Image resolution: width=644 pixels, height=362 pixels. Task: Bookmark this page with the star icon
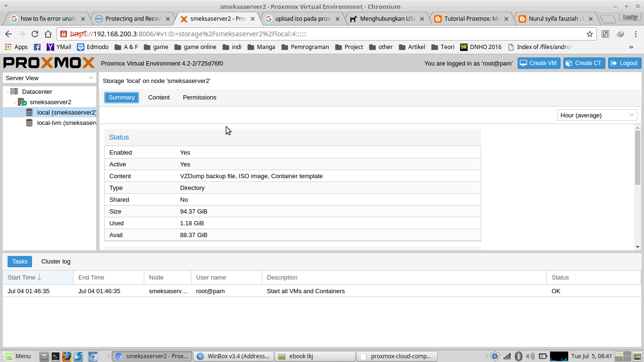pyautogui.click(x=589, y=34)
